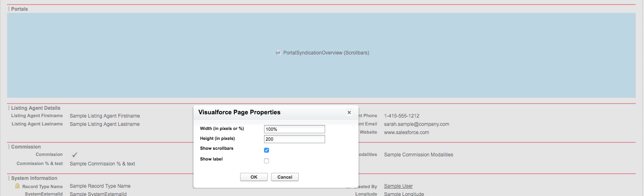Click the Longitude field label
Image resolution: width=644 pixels, height=196 pixels.
(366, 194)
